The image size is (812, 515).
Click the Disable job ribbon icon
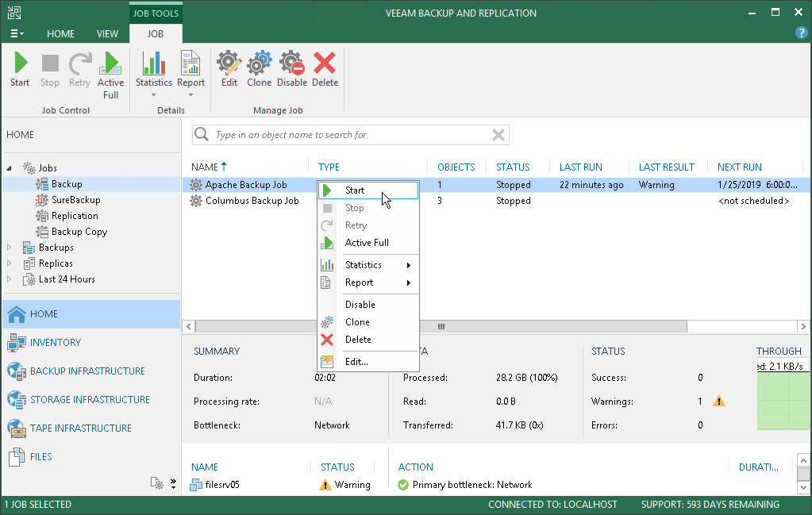click(x=291, y=69)
